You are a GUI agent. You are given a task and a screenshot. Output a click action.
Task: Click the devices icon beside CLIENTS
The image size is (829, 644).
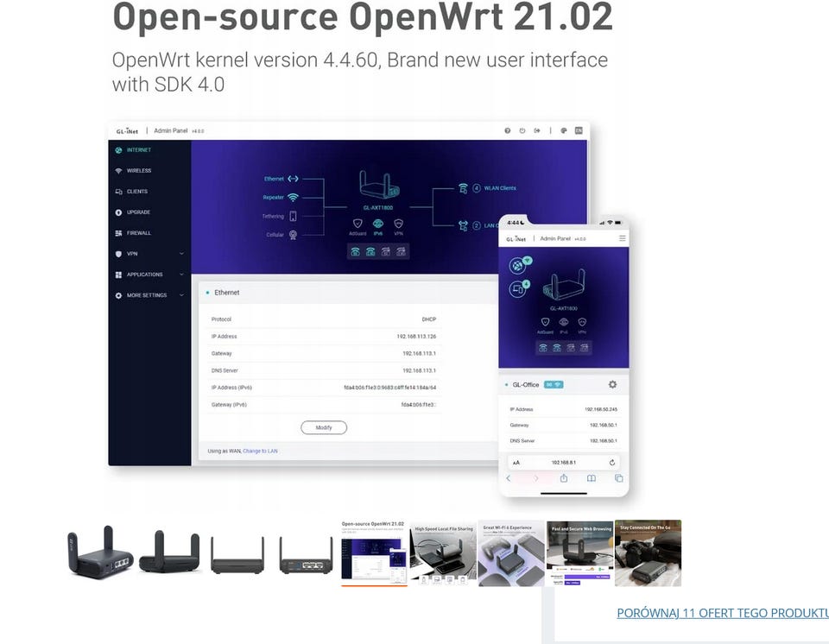(118, 192)
